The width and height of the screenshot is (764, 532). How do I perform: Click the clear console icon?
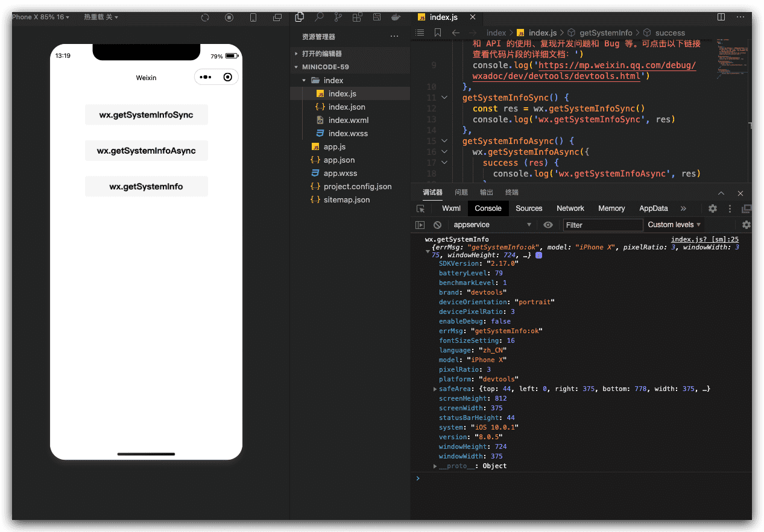click(x=437, y=225)
